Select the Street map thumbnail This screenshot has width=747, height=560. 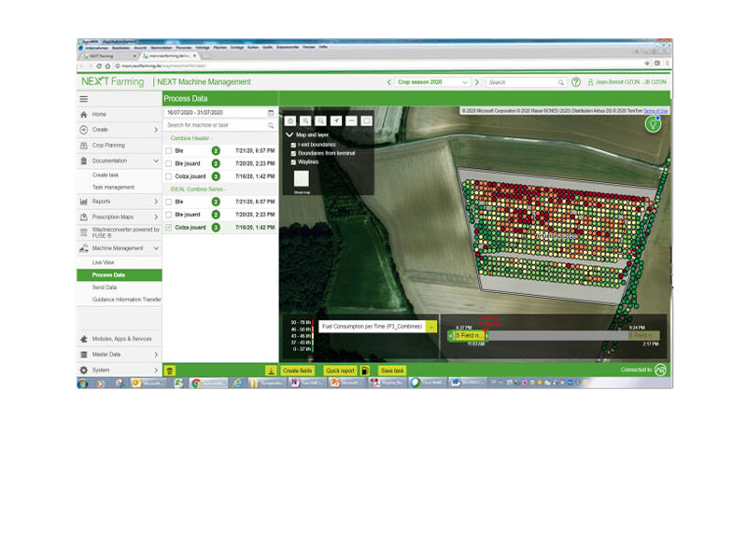(301, 179)
